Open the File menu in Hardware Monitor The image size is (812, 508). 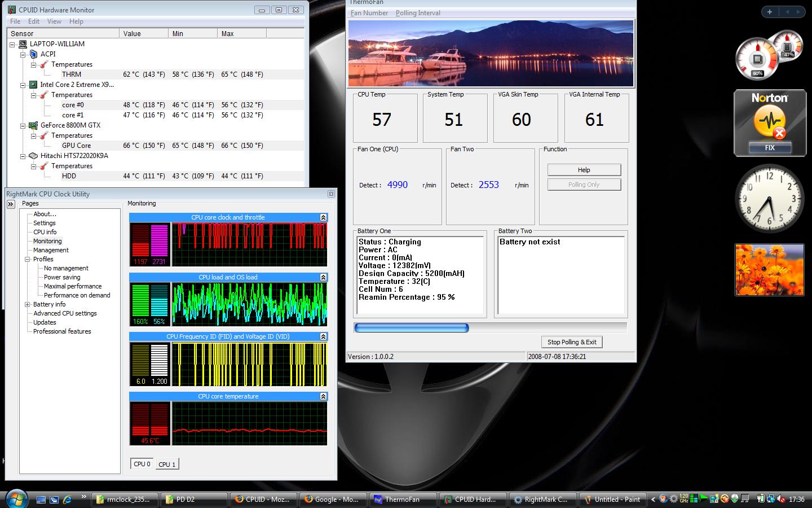coord(15,21)
